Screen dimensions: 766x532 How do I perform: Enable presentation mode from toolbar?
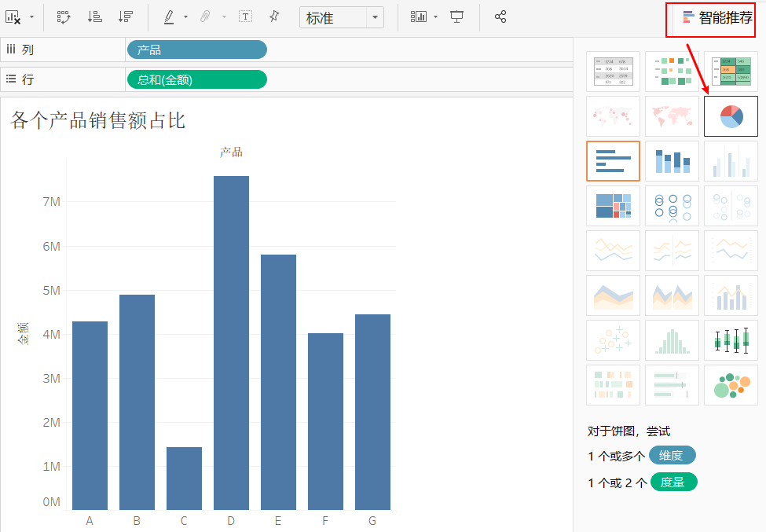[x=456, y=17]
